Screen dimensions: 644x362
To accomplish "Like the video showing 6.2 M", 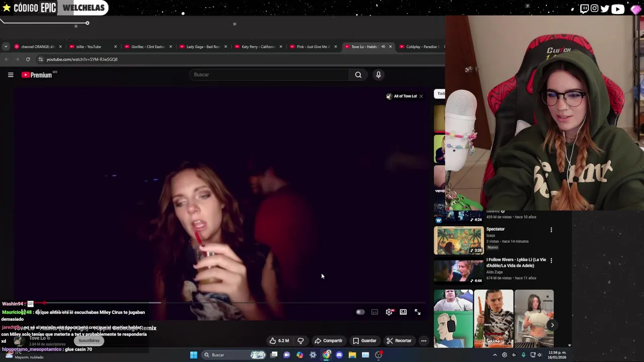I will tap(279, 341).
